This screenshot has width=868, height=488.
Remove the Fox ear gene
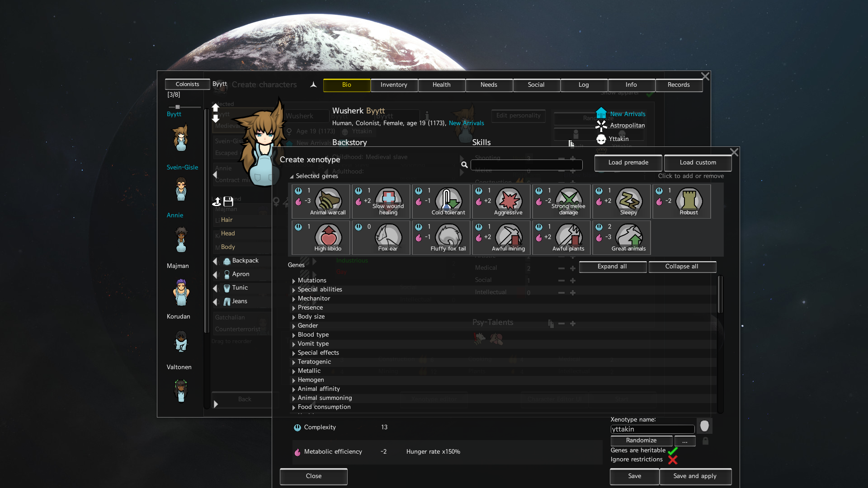(381, 238)
